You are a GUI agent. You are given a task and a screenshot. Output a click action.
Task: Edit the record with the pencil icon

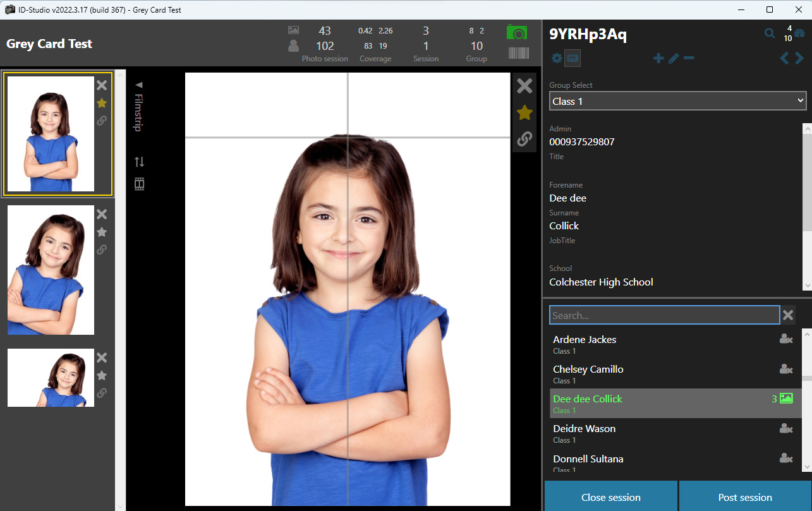tap(674, 59)
